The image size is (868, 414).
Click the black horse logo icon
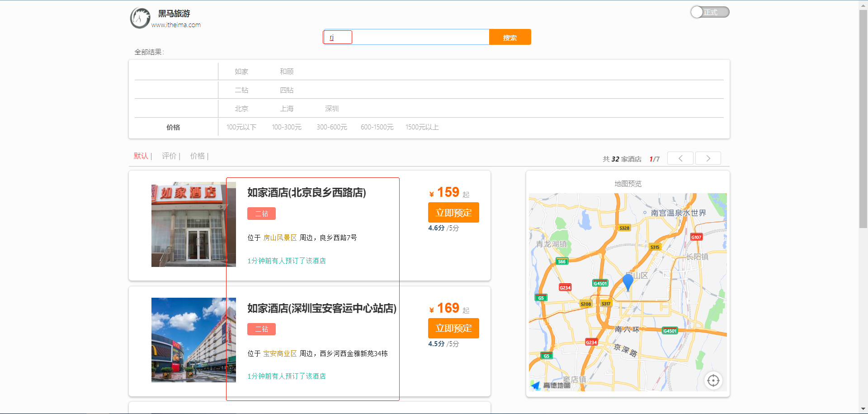point(140,18)
